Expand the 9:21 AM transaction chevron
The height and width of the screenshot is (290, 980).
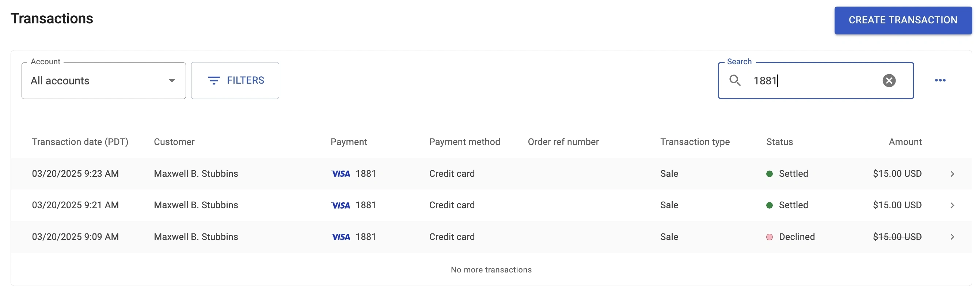(x=952, y=206)
